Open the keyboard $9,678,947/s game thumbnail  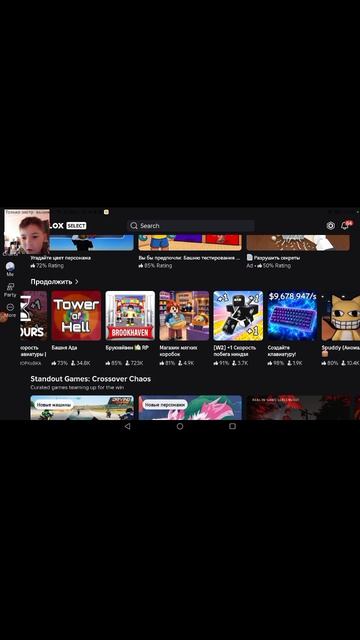[292, 316]
